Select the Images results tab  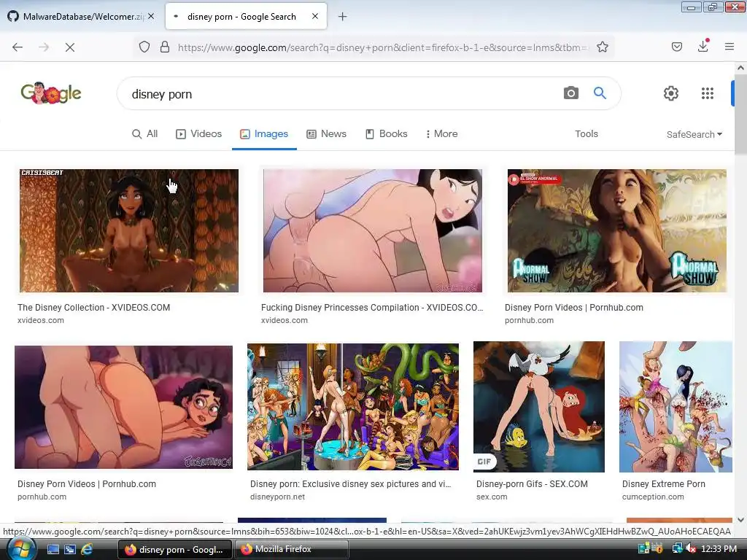click(x=264, y=134)
